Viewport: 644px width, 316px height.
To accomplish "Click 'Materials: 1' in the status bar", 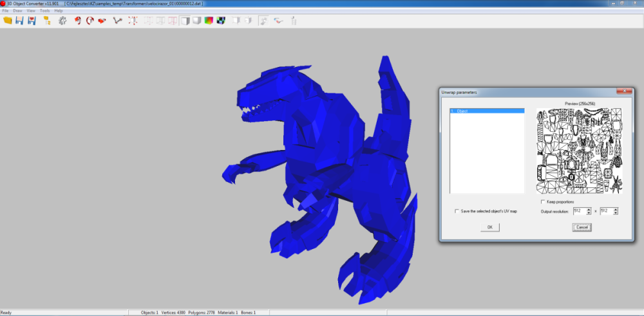I will pyautogui.click(x=228, y=313).
